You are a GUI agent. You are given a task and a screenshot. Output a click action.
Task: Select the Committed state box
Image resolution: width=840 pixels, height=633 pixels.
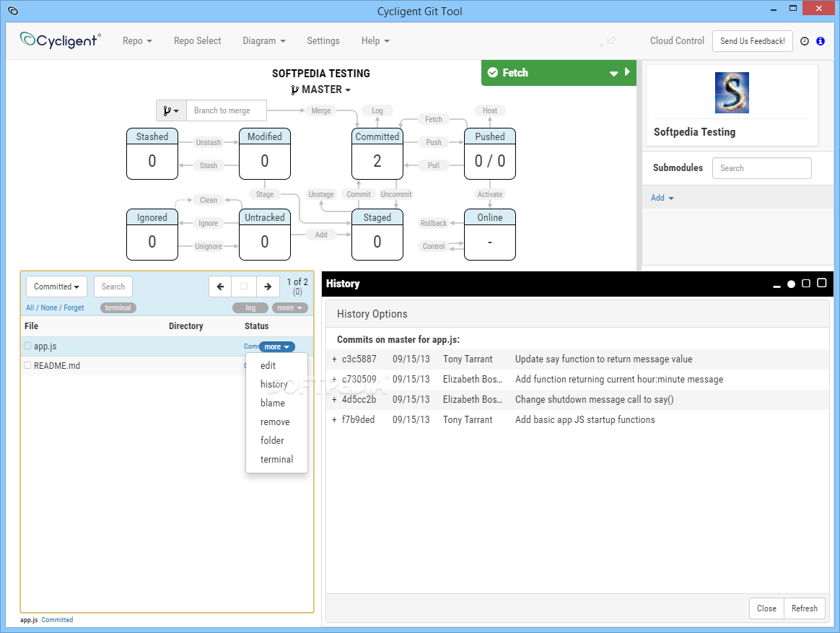point(377,154)
